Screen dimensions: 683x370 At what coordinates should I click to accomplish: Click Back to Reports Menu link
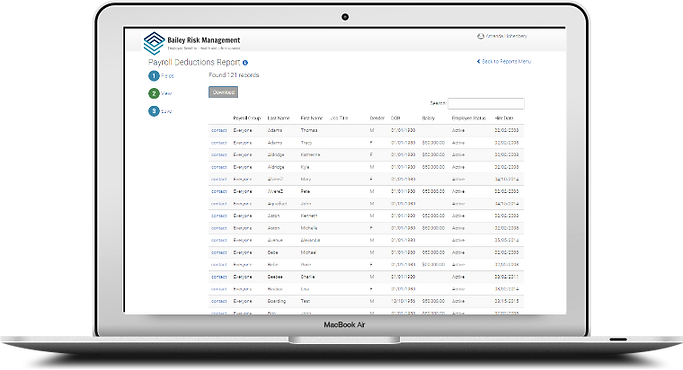(504, 61)
